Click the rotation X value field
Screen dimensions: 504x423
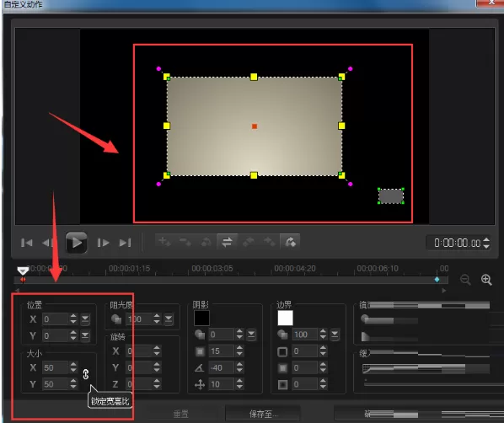pyautogui.click(x=138, y=351)
